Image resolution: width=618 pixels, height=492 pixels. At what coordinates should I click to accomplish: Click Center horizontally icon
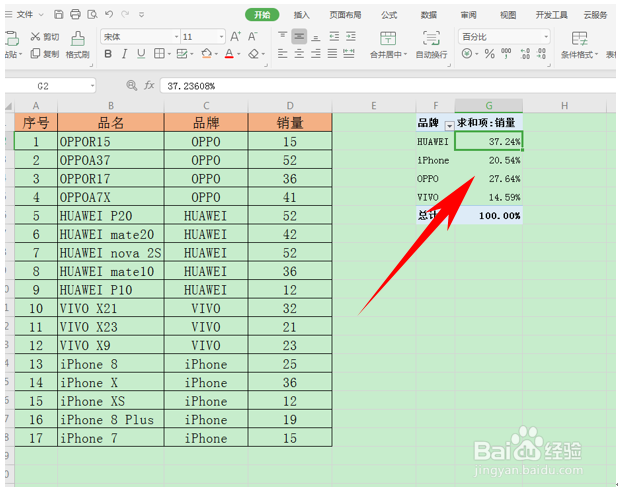tap(299, 54)
